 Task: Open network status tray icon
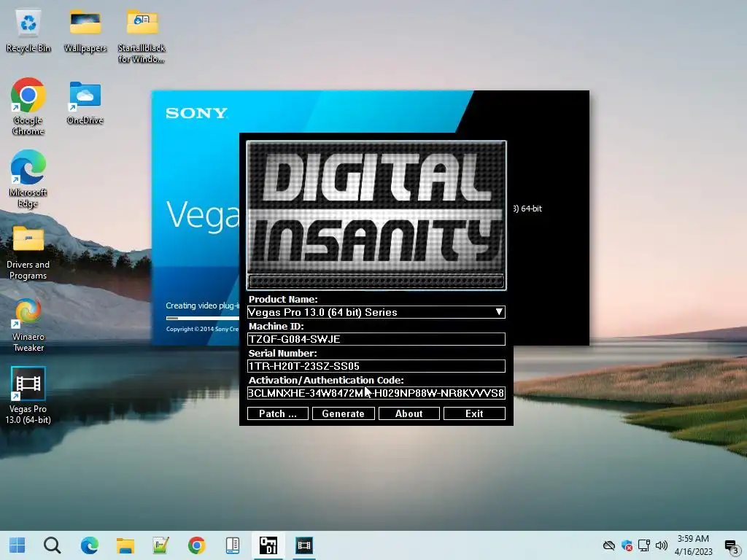pos(644,545)
